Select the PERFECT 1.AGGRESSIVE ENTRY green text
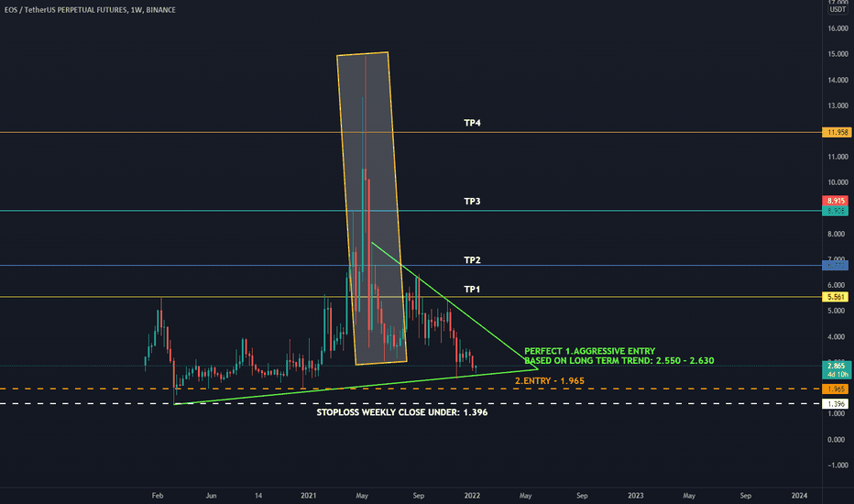The width and height of the screenshot is (854, 504). [x=590, y=352]
